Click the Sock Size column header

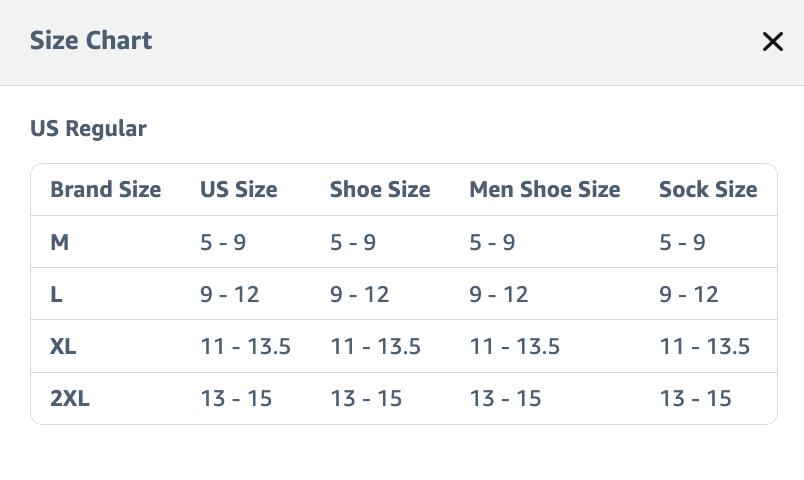pyautogui.click(x=707, y=190)
